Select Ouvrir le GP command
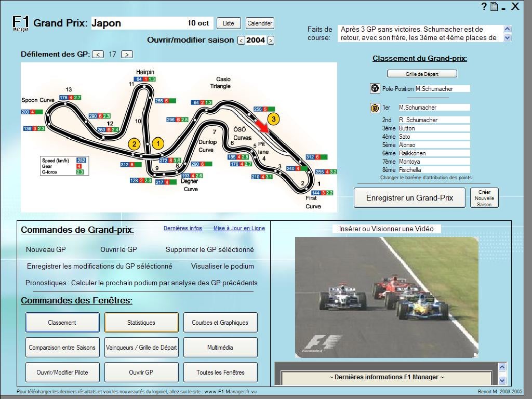Viewport: 532px width, 399px height. (118, 250)
